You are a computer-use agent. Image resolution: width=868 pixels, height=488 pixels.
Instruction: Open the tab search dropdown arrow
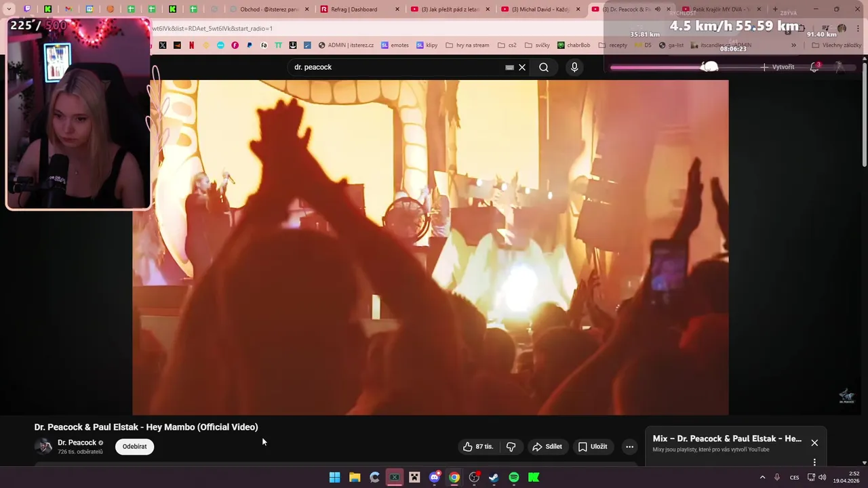click(9, 9)
